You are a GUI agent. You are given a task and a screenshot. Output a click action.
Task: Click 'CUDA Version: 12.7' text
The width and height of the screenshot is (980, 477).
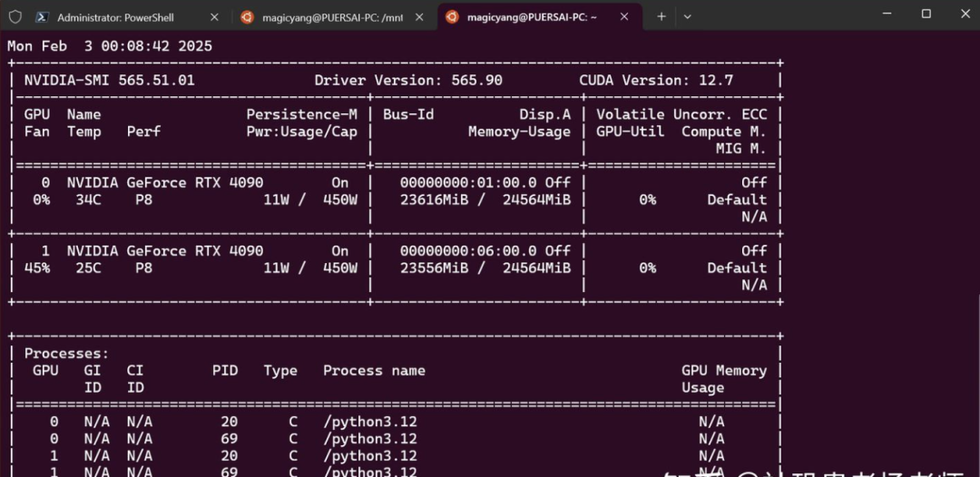[x=656, y=81]
